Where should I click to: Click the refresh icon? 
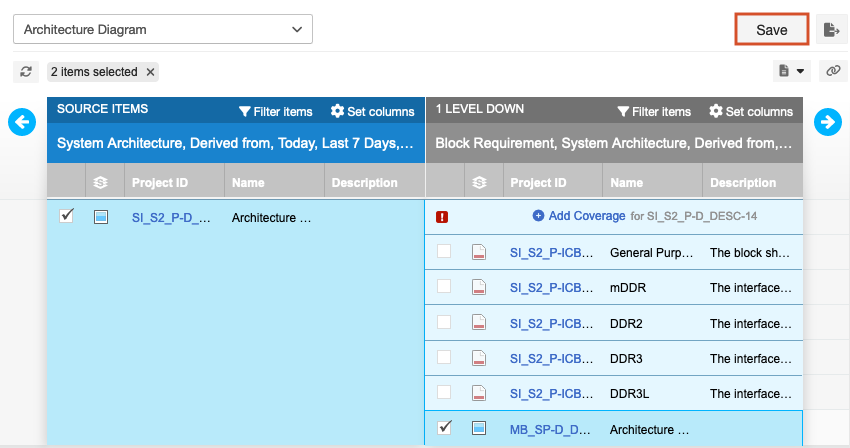coord(26,72)
